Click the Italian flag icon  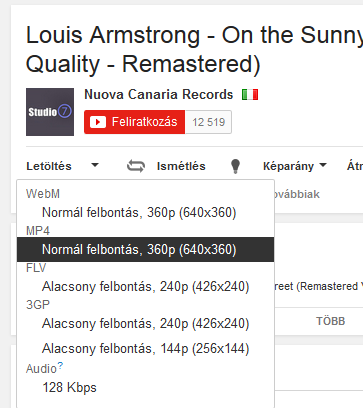coord(250,95)
